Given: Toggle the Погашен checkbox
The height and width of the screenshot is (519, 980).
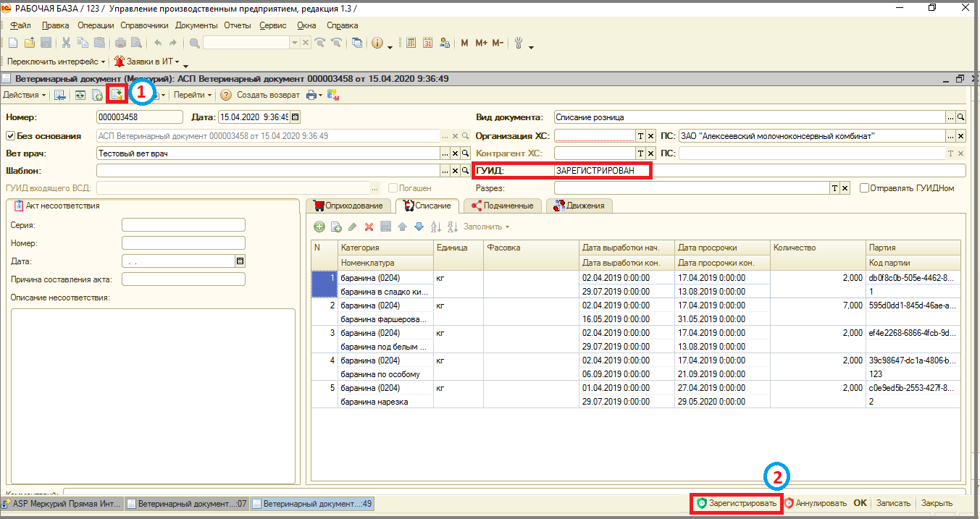Looking at the screenshot, I should (x=393, y=188).
